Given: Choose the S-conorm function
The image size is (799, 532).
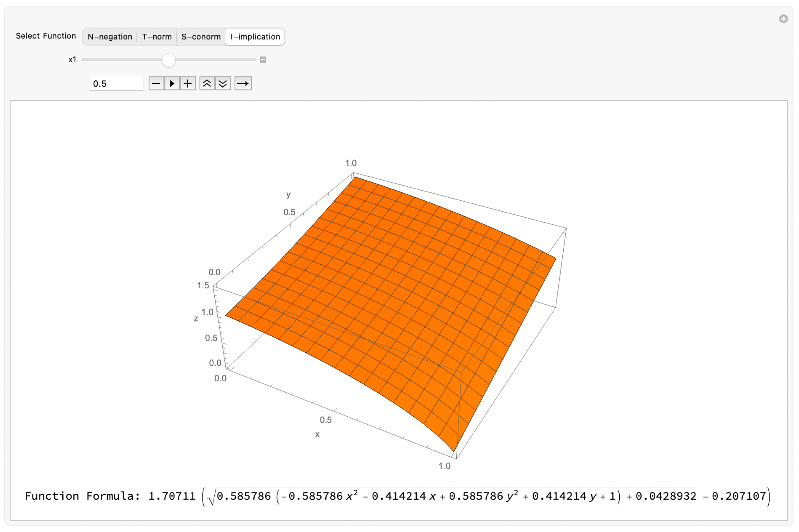Looking at the screenshot, I should point(201,37).
